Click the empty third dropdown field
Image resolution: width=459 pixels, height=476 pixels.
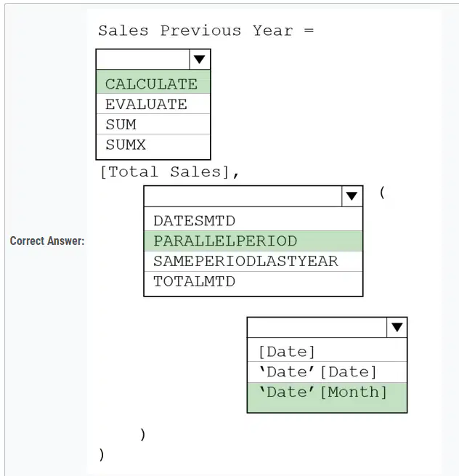pyautogui.click(x=317, y=327)
